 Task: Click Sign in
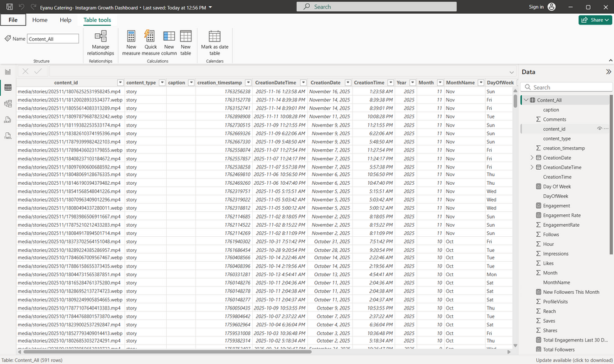[536, 7]
